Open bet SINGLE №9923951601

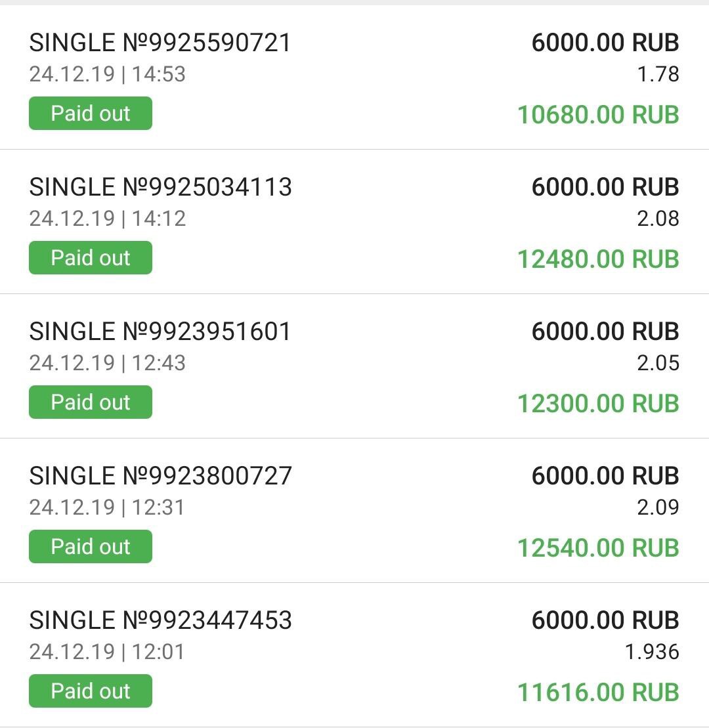pyautogui.click(x=160, y=332)
